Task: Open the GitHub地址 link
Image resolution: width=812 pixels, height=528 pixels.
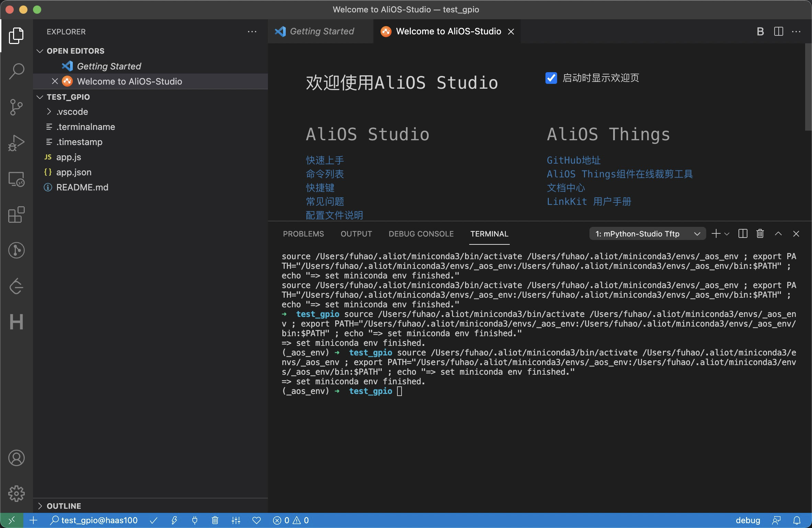Action: pos(574,160)
